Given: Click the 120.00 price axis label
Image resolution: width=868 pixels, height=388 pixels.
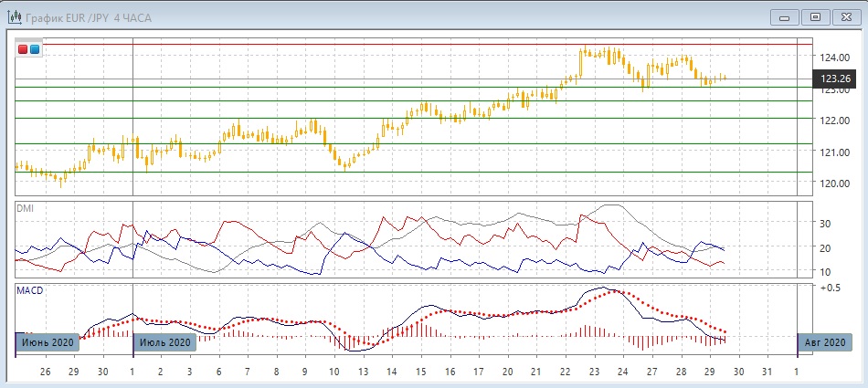Looking at the screenshot, I should pos(835,184).
